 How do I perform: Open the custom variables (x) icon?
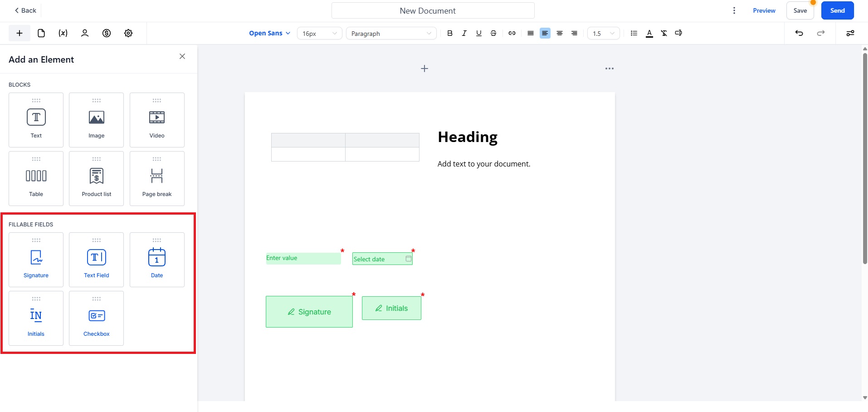pos(63,33)
